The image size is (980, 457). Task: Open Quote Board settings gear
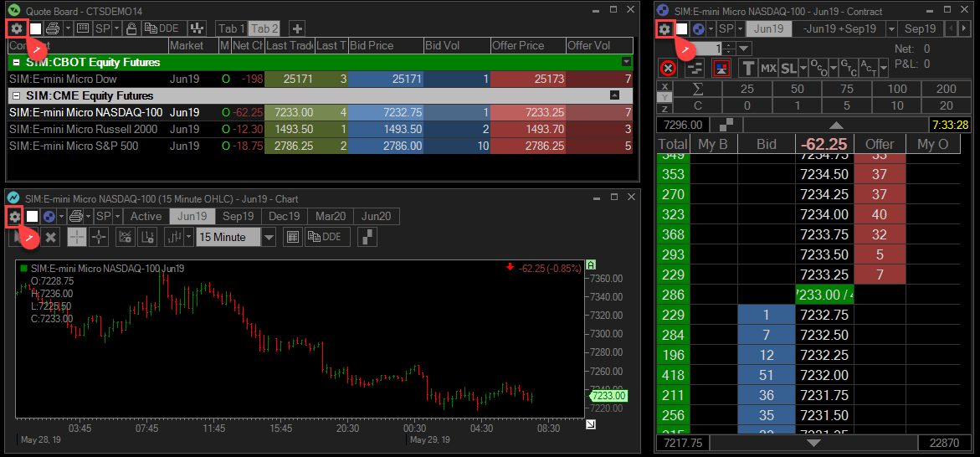[x=16, y=28]
